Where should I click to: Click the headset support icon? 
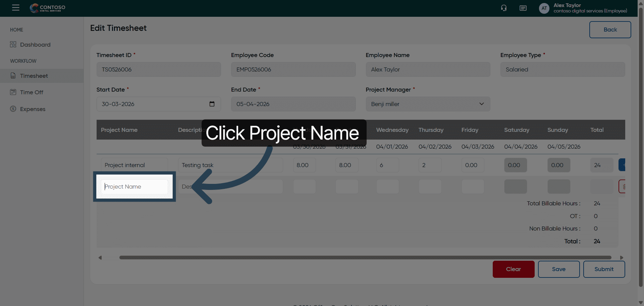coord(504,8)
